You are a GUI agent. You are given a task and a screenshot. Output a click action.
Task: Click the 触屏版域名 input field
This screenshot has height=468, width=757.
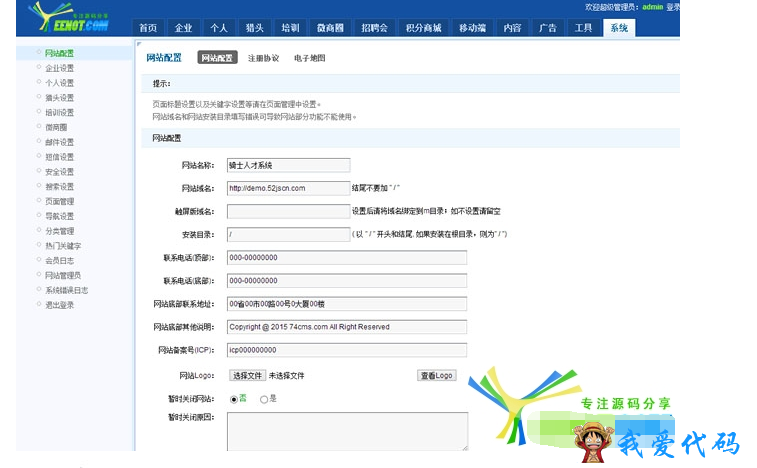[x=288, y=212]
